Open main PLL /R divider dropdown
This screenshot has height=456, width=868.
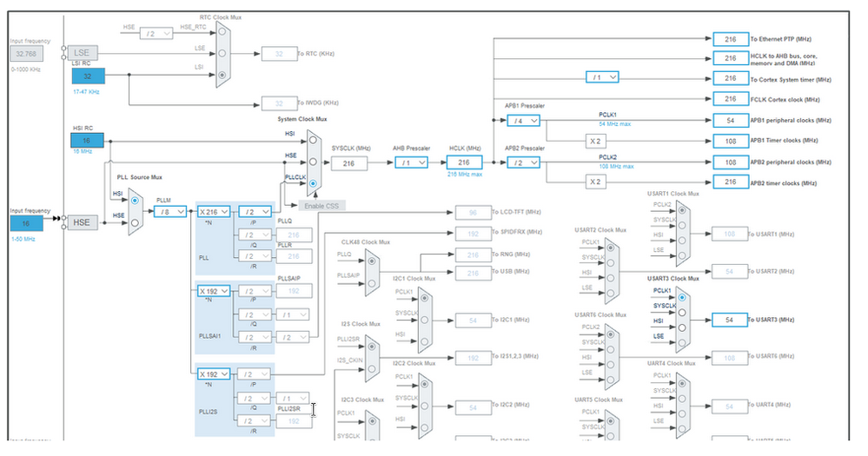[x=255, y=257]
